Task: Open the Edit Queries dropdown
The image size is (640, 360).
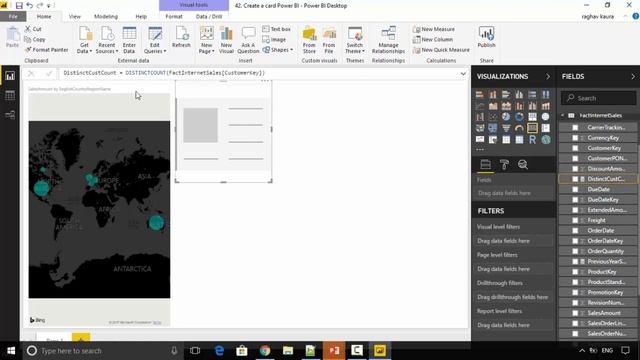Action: [x=155, y=40]
